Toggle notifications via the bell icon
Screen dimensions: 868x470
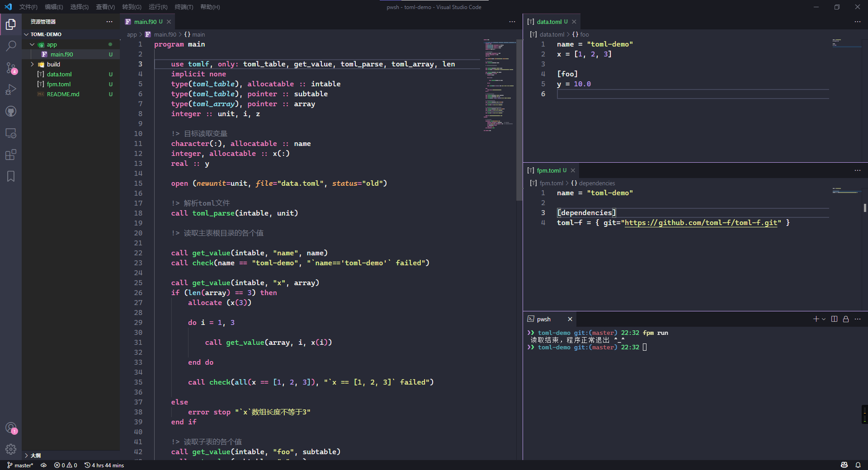click(859, 465)
